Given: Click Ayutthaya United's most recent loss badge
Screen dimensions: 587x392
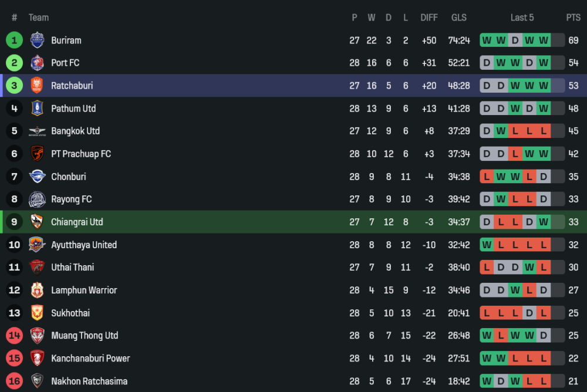Looking at the screenshot, I should [544, 245].
